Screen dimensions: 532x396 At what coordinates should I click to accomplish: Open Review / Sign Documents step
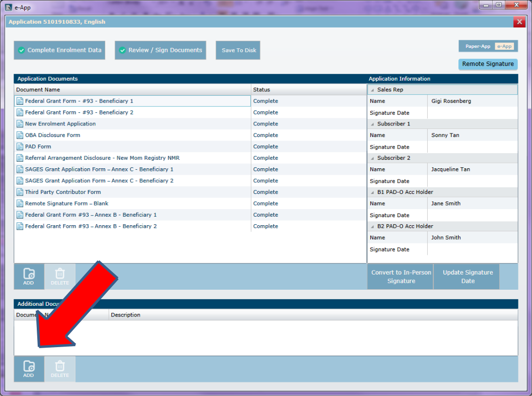pos(160,50)
